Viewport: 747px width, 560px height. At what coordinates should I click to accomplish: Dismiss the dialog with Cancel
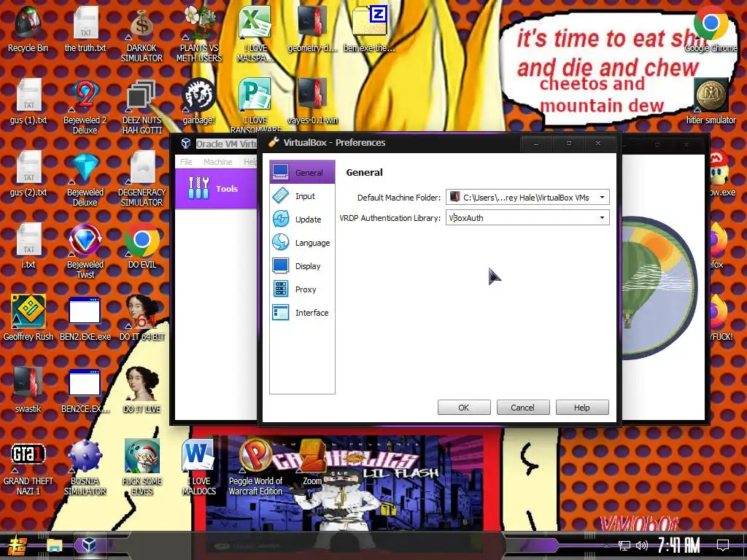pyautogui.click(x=522, y=408)
